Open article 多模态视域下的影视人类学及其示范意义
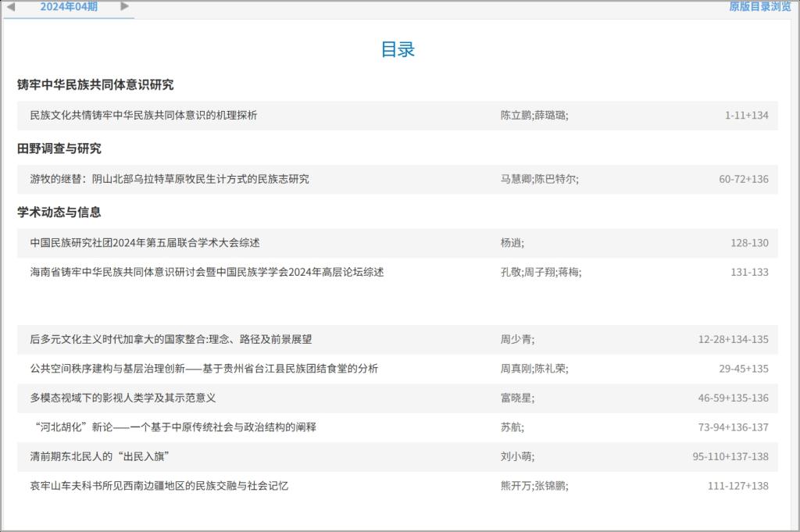800x532 pixels. 123,398
